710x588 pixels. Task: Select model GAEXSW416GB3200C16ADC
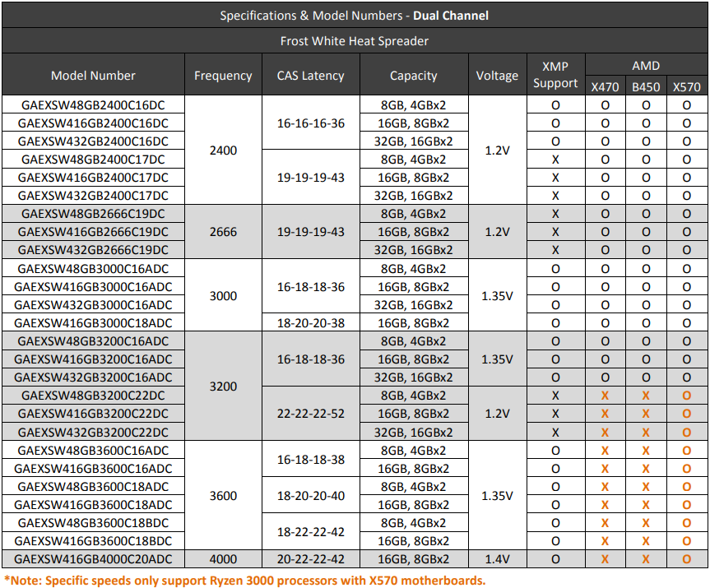coord(93,359)
